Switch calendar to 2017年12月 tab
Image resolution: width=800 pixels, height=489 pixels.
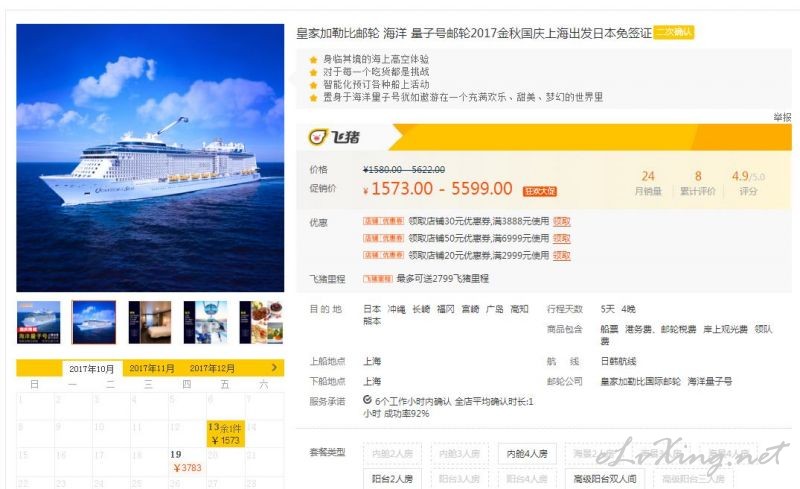(212, 368)
